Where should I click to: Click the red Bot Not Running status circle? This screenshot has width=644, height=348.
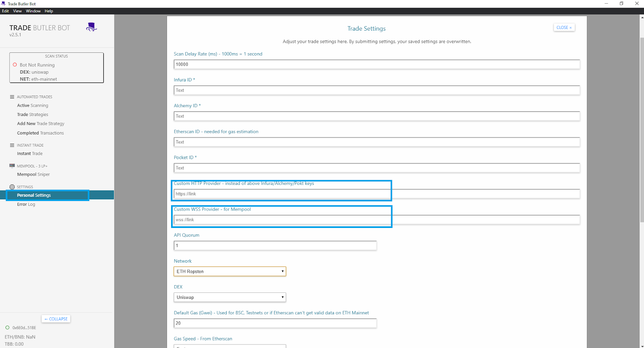[x=15, y=64]
